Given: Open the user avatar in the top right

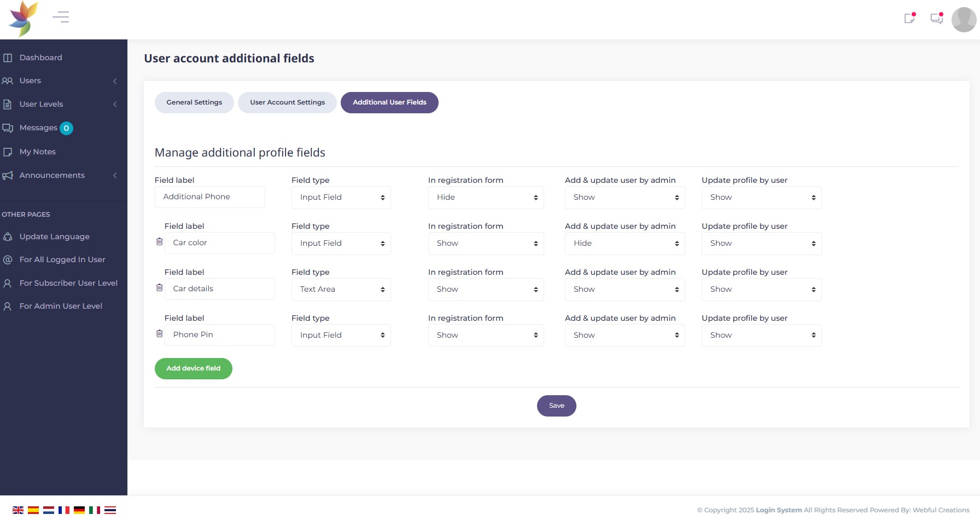Looking at the screenshot, I should [964, 19].
